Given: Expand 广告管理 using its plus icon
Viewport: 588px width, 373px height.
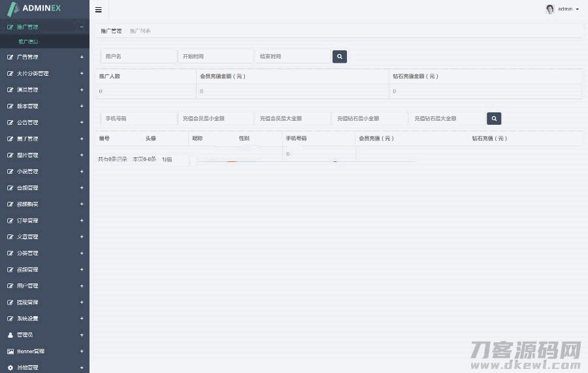Looking at the screenshot, I should tap(82, 57).
